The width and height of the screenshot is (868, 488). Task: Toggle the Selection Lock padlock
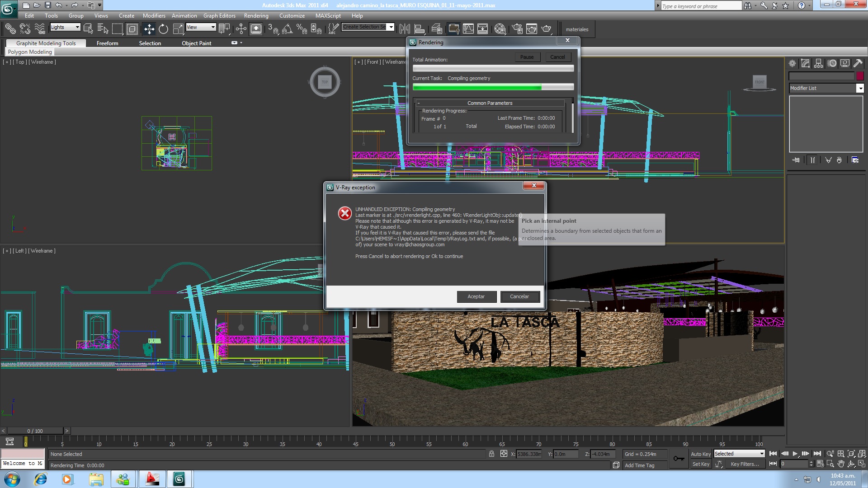coord(491,454)
